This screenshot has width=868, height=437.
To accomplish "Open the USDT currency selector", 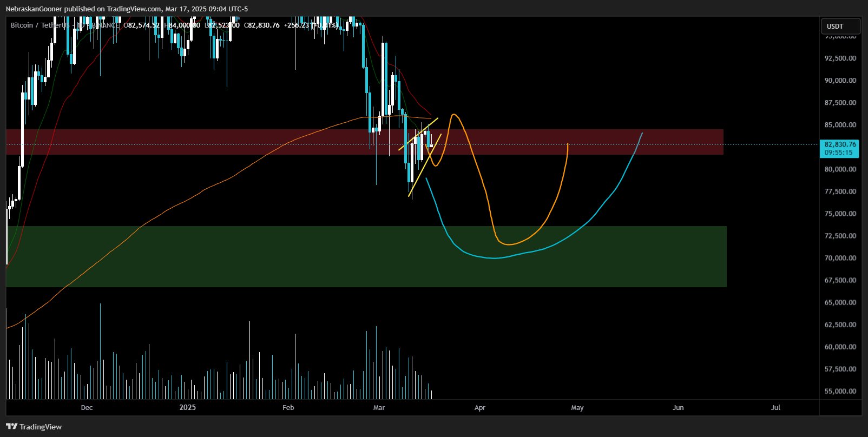I will pos(840,26).
